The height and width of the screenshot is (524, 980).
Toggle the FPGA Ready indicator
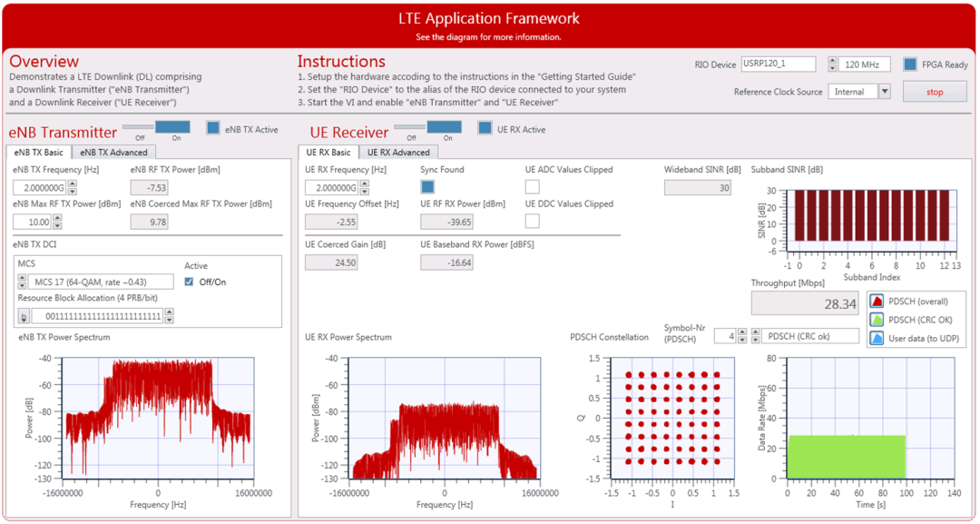point(910,64)
